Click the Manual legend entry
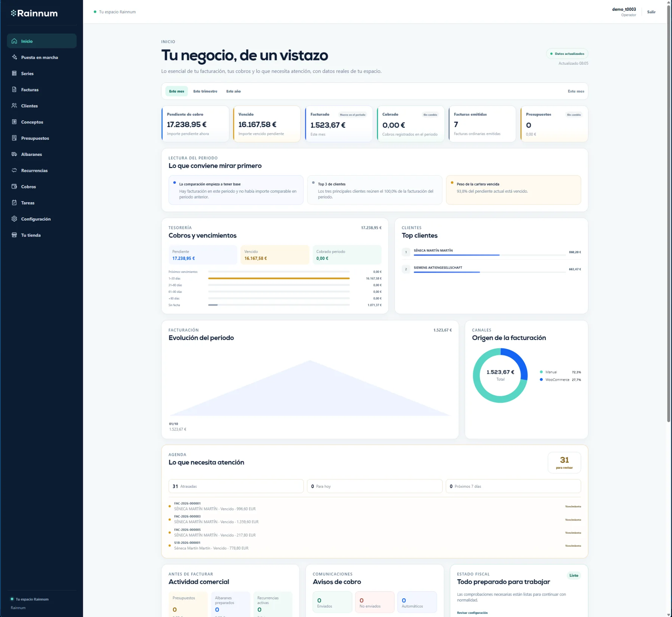Screen dimensions: 672x617 pyautogui.click(x=560, y=372)
